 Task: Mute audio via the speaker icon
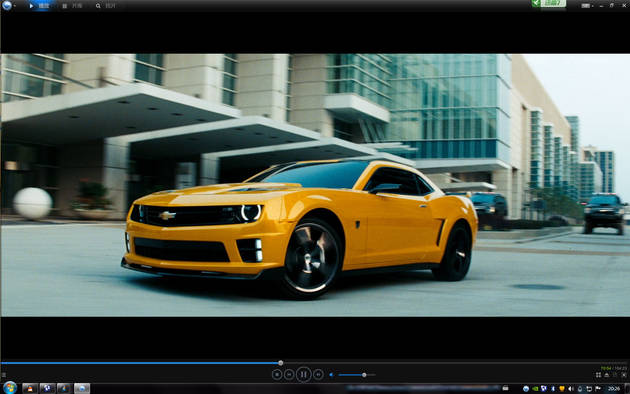tap(331, 375)
